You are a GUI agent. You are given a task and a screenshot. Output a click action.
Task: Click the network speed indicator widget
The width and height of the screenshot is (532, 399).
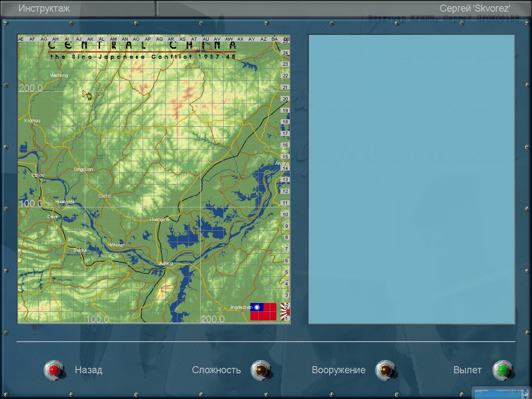(x=502, y=393)
